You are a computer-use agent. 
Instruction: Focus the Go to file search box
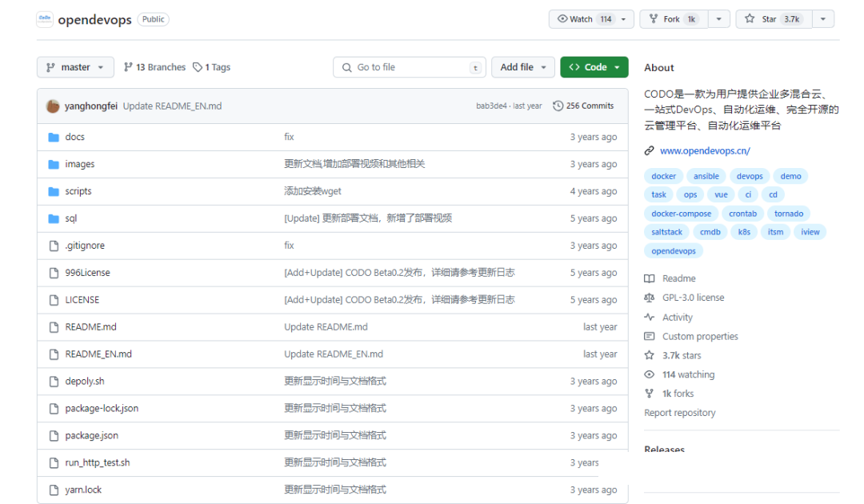point(410,67)
